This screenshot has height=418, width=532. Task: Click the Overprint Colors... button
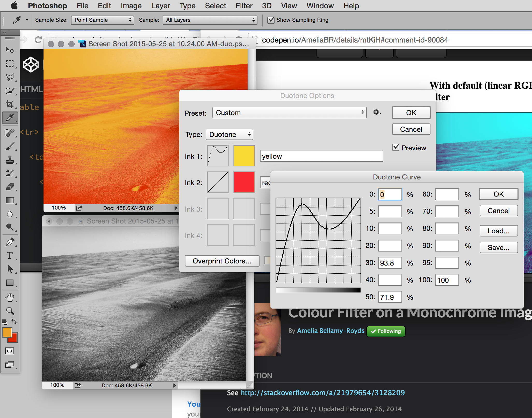222,261
